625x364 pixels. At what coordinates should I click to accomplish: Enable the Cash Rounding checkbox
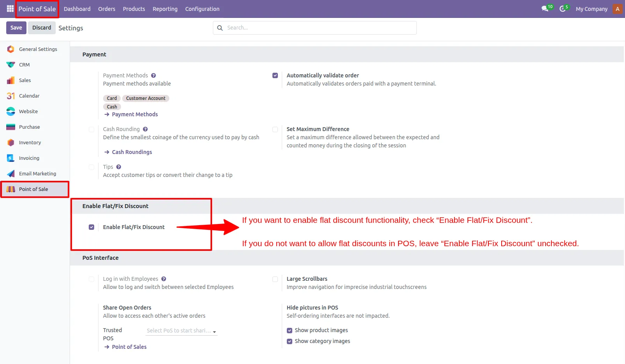click(91, 129)
